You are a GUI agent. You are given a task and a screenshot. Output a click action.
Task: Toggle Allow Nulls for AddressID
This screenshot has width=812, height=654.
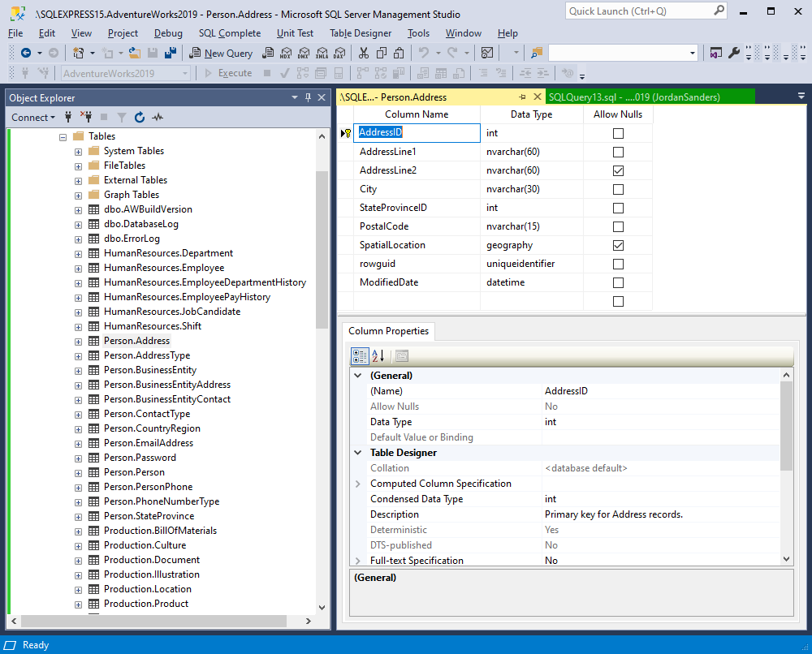pyautogui.click(x=618, y=134)
